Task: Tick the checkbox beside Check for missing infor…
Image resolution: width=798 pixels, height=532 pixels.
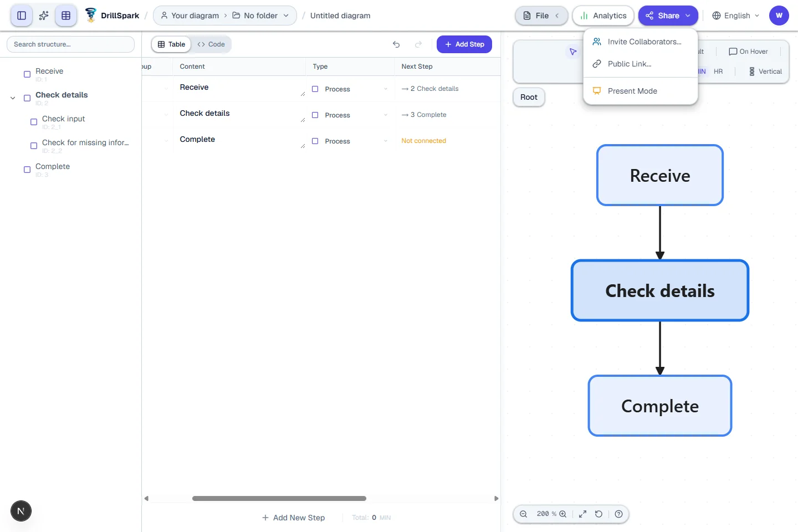Action: [x=34, y=146]
